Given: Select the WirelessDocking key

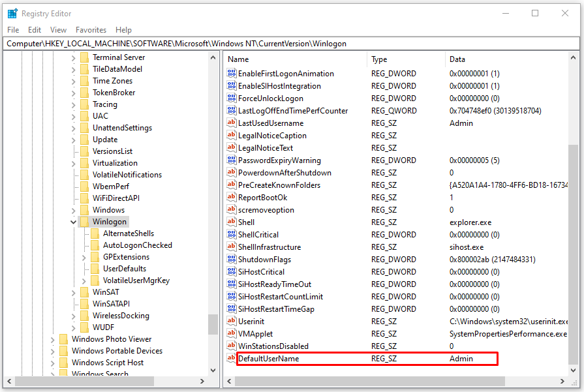Looking at the screenshot, I should point(121,315).
